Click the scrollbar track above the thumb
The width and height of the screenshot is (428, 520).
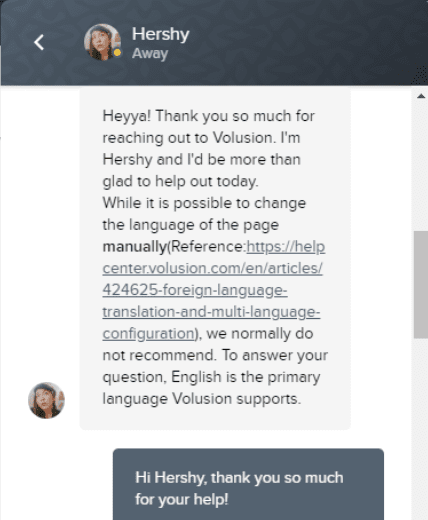coord(421,167)
